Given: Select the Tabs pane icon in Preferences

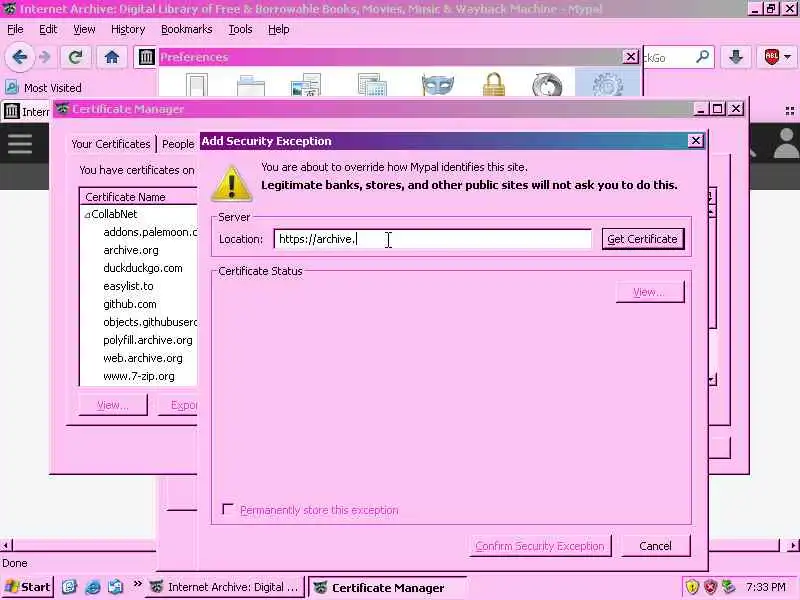Looking at the screenshot, I should (251, 85).
